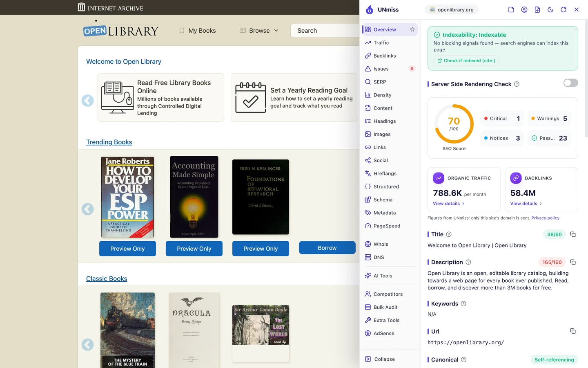Viewport: 588px width, 368px height.
Task: Click Check if indexed (site:) button
Action: click(466, 61)
